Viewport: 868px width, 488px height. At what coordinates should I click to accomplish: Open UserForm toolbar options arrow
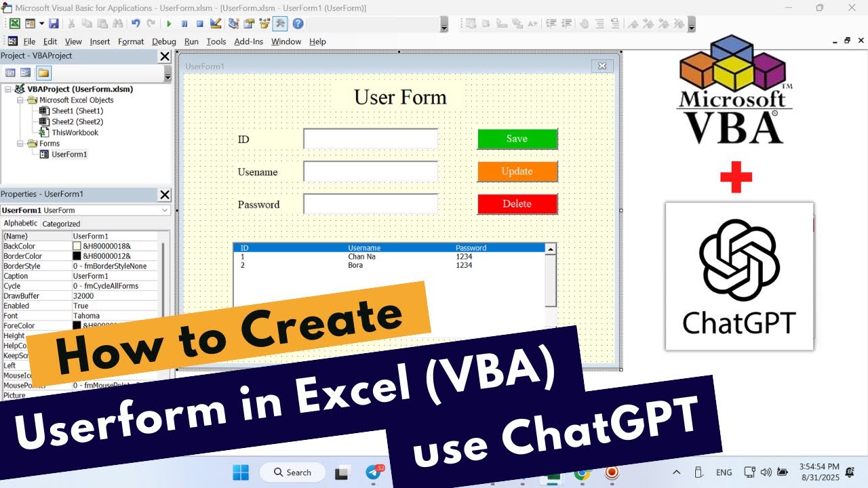tap(691, 25)
